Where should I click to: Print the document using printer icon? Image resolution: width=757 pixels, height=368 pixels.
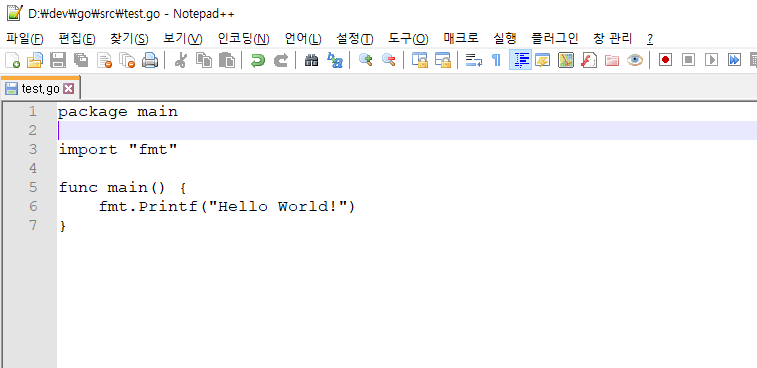(150, 60)
